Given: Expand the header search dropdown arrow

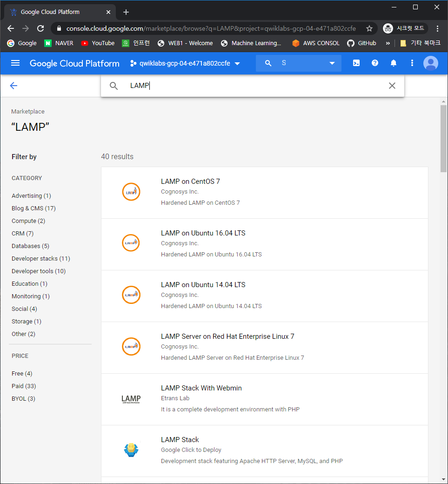Looking at the screenshot, I should point(332,63).
